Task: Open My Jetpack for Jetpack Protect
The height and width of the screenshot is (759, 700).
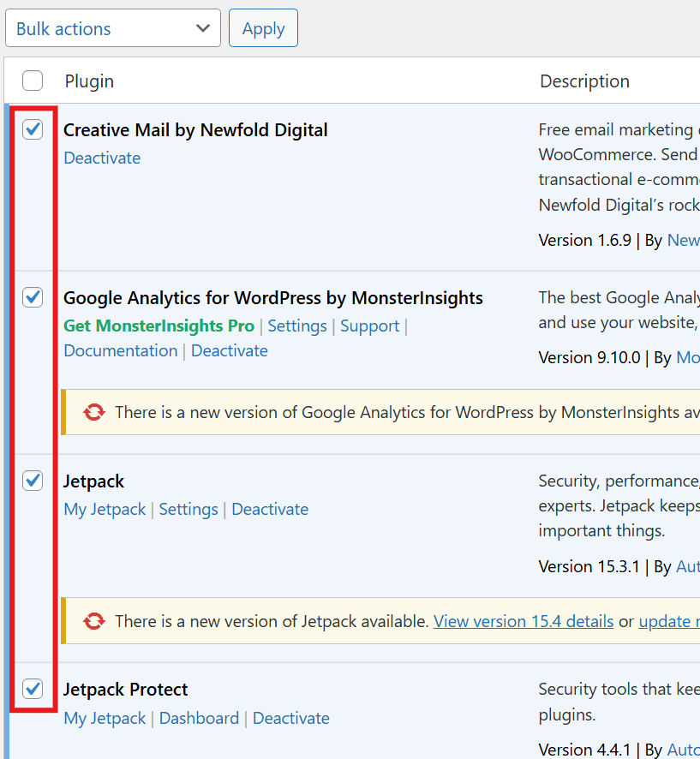Action: 105,718
